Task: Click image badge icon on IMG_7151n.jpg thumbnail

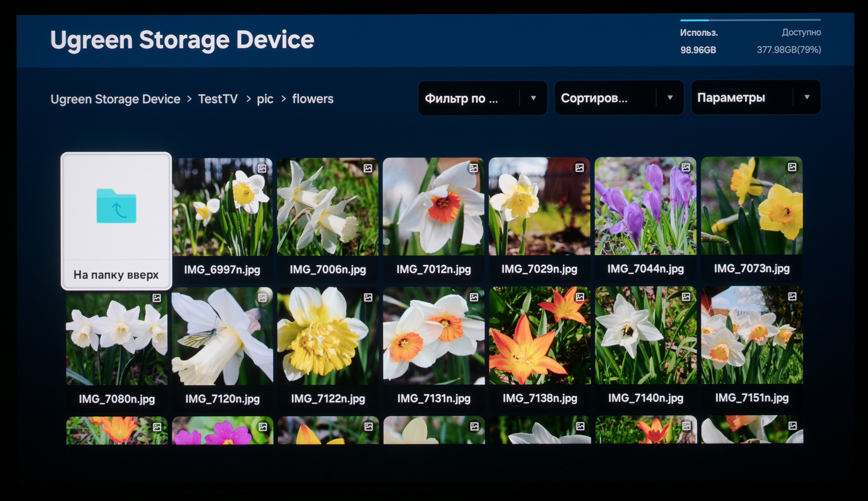Action: point(792,297)
